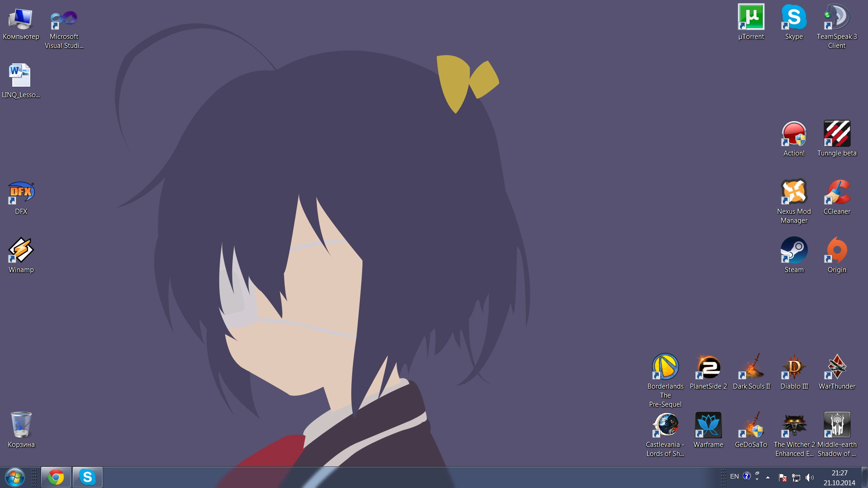This screenshot has width=868, height=488.
Task: Select the TeamSpeak 3 Client icon
Action: click(x=836, y=18)
